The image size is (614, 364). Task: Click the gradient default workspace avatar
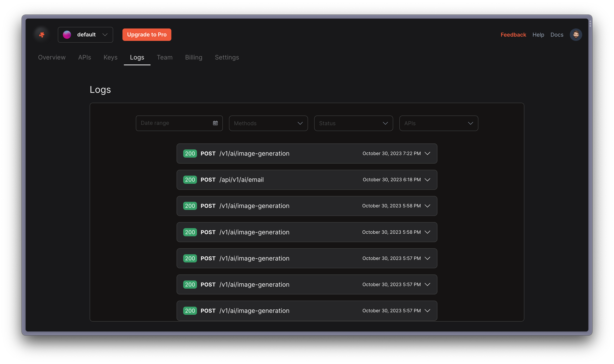point(67,35)
